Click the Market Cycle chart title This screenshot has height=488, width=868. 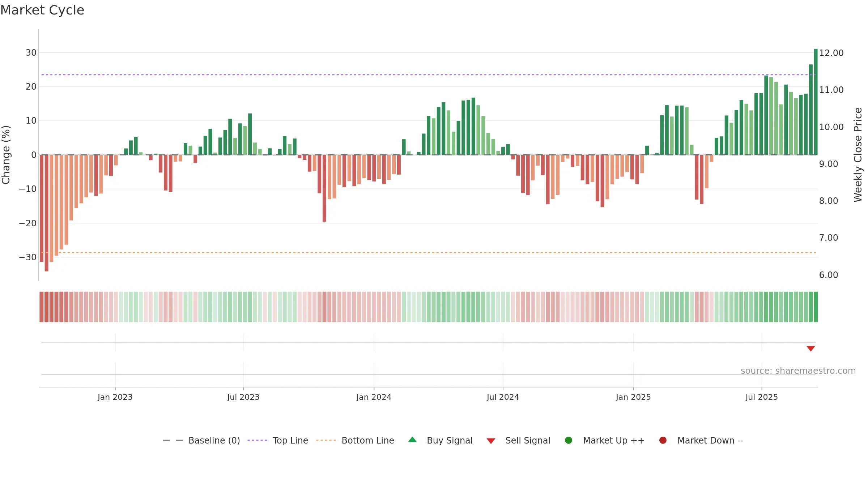[42, 10]
